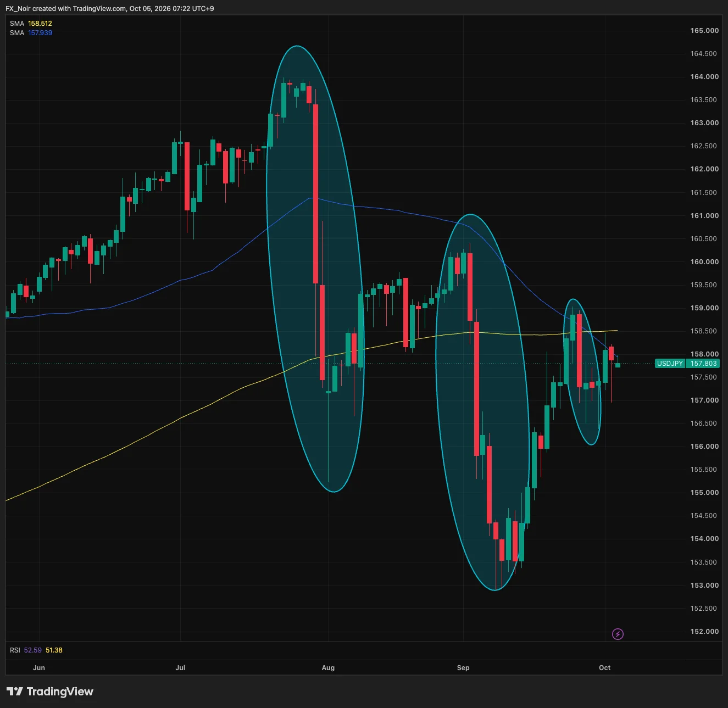The height and width of the screenshot is (708, 728).
Task: Click the 152.000 price axis label
Action: [704, 632]
